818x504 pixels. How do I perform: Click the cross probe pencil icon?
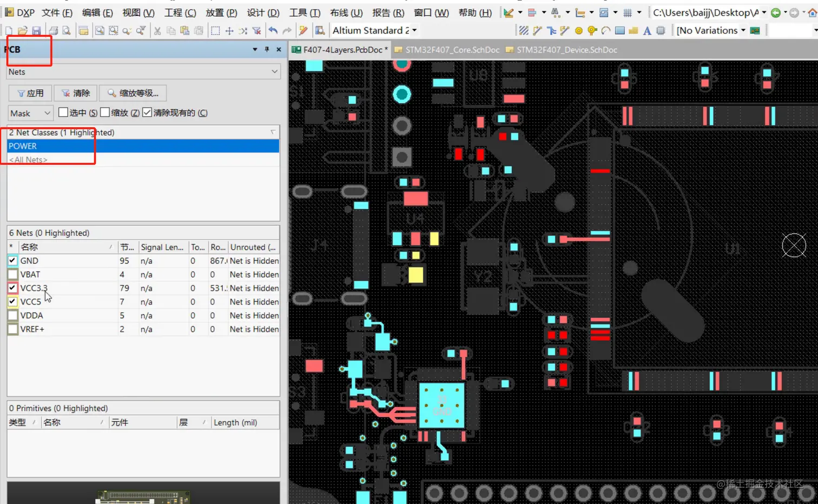304,31
